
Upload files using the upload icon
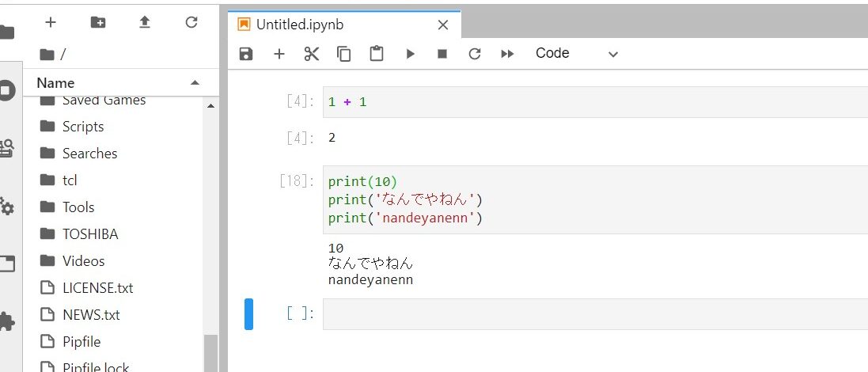point(144,22)
